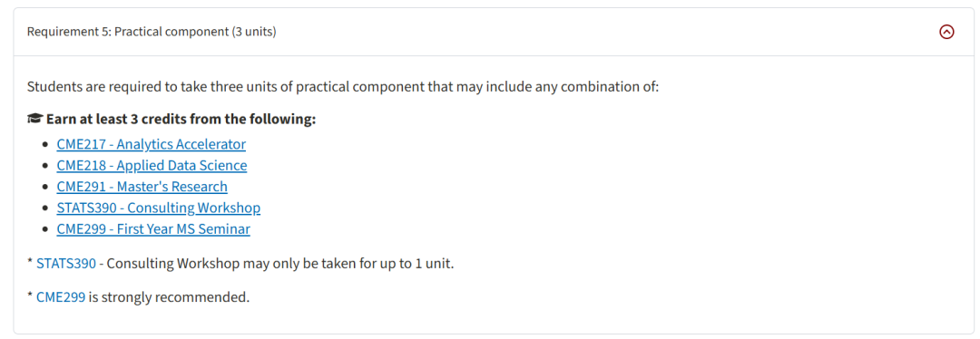This screenshot has width=980, height=339.
Task: Click the 'may only be taken for up to 1 unit' text
Action: pyautogui.click(x=347, y=264)
